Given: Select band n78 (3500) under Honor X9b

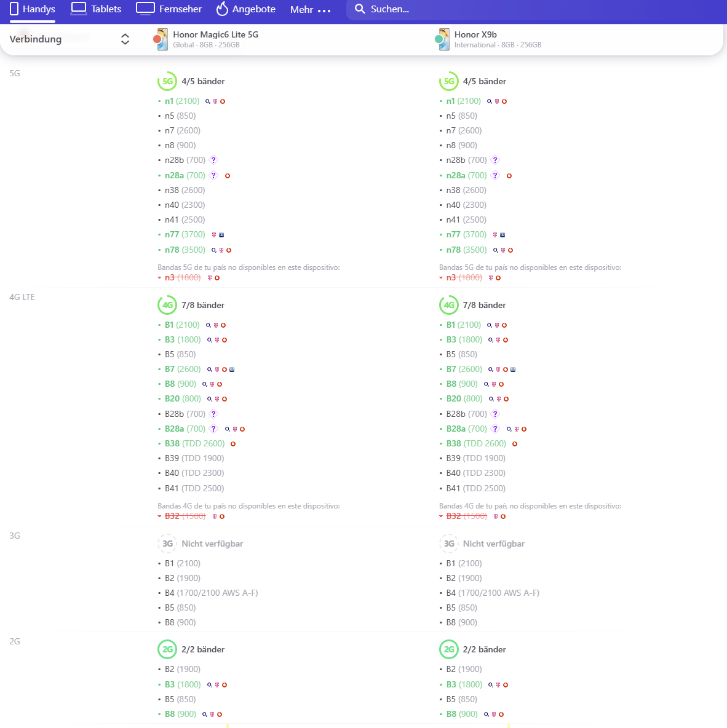Looking at the screenshot, I should tap(466, 250).
